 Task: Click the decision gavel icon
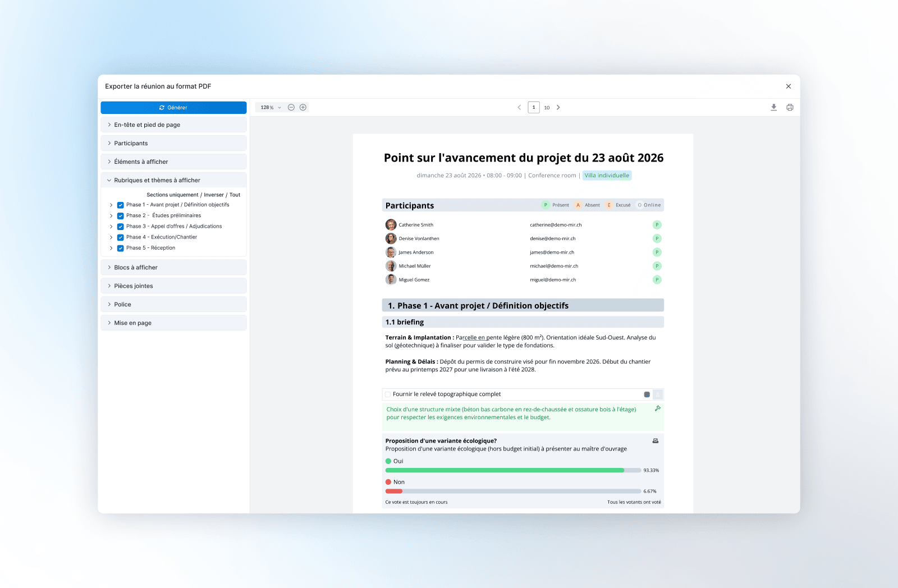click(x=658, y=408)
